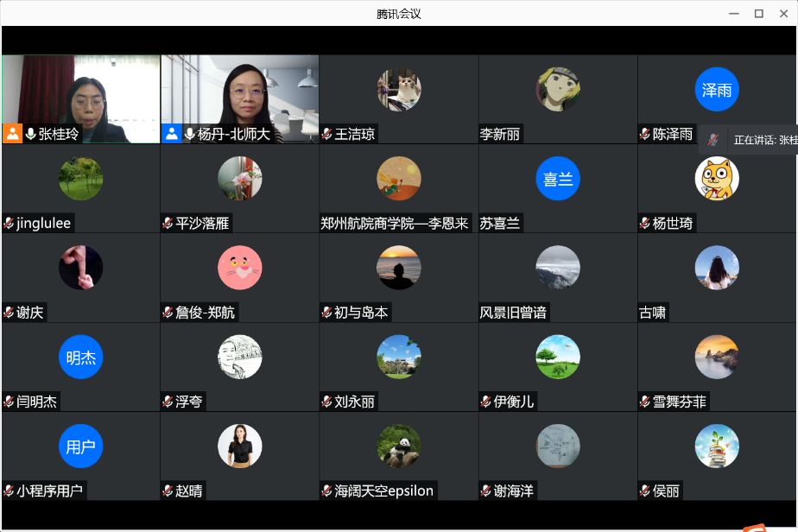Click 赵晴's portrait avatar

(x=240, y=446)
